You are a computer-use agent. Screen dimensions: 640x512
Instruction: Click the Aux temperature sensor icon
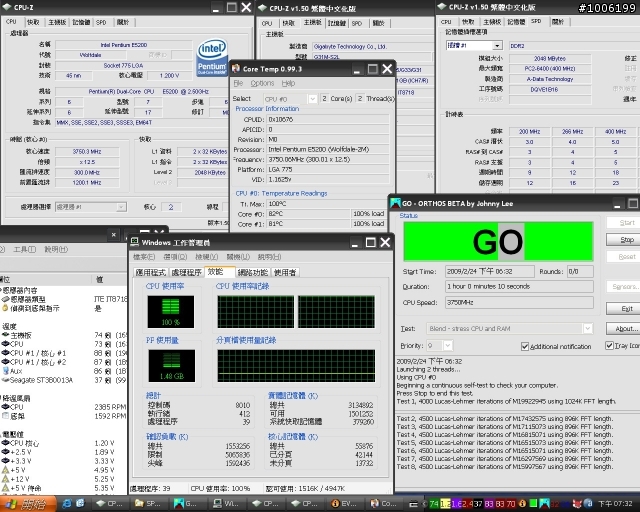(5, 371)
